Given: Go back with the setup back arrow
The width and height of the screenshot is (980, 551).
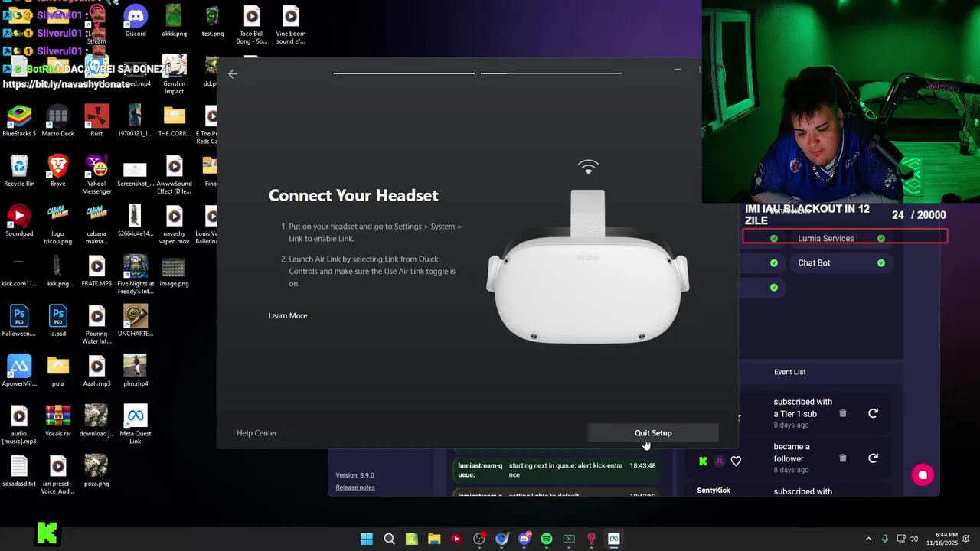Looking at the screenshot, I should point(233,74).
